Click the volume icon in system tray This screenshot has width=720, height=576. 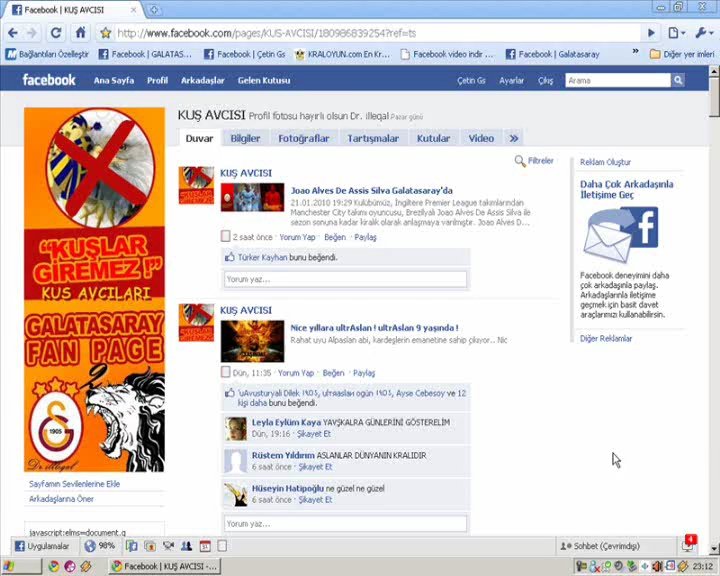tap(657, 566)
